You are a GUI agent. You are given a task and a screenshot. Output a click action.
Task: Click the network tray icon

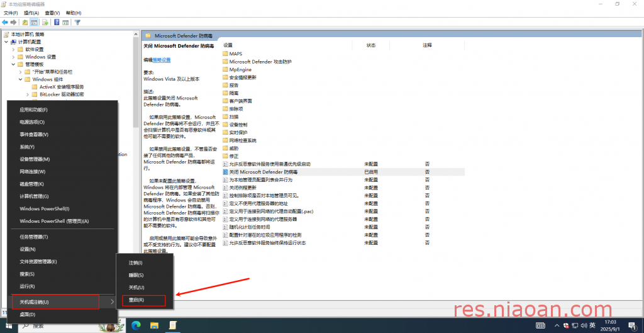(x=575, y=325)
